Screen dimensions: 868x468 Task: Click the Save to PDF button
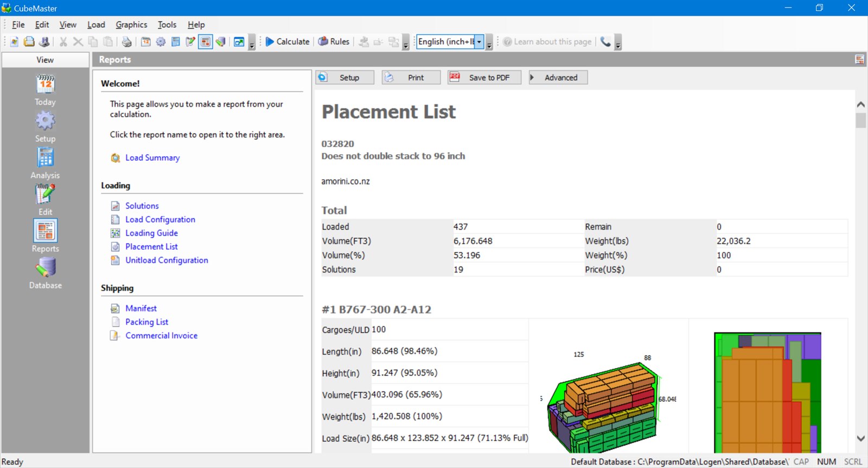[x=484, y=78]
